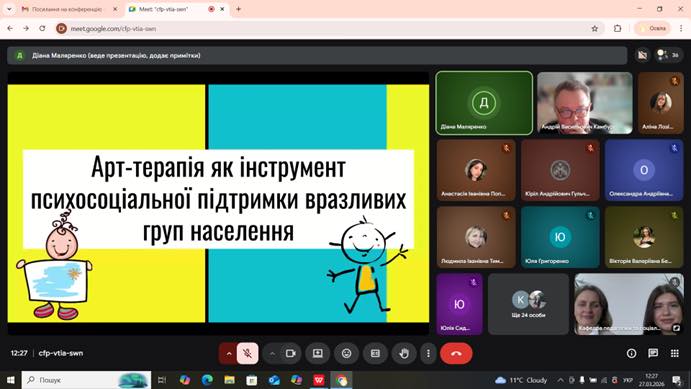This screenshot has width=691, height=389.
Task: Select the Юлія Сид... purple tile
Action: (459, 304)
